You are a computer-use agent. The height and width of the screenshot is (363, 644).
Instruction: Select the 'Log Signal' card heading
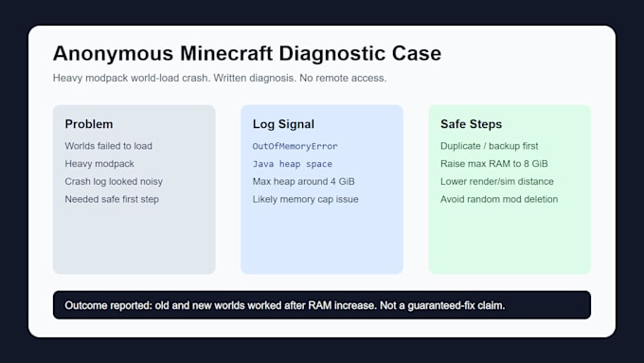point(283,124)
